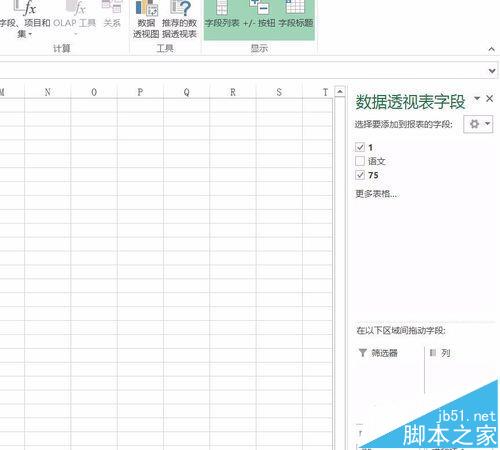Screen dimensions: 500x450
Task: Insert a PivotChart (数据透视图)
Action: (x=146, y=19)
